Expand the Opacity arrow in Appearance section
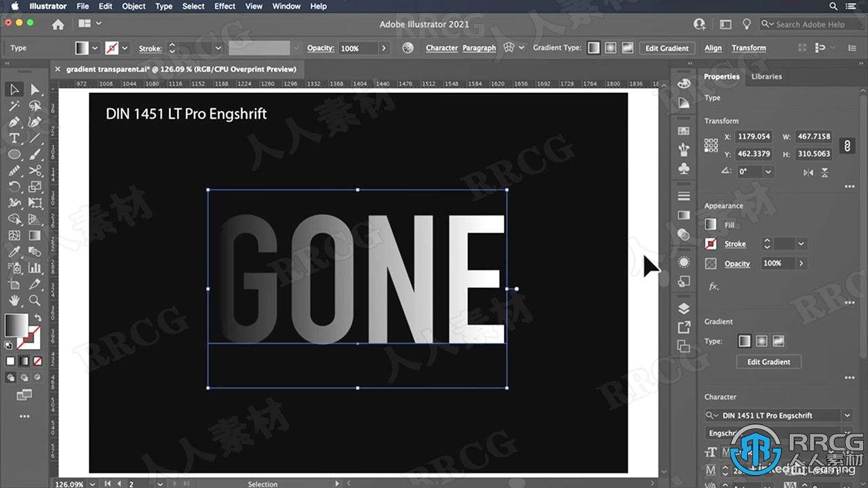The image size is (868, 488). (x=801, y=263)
